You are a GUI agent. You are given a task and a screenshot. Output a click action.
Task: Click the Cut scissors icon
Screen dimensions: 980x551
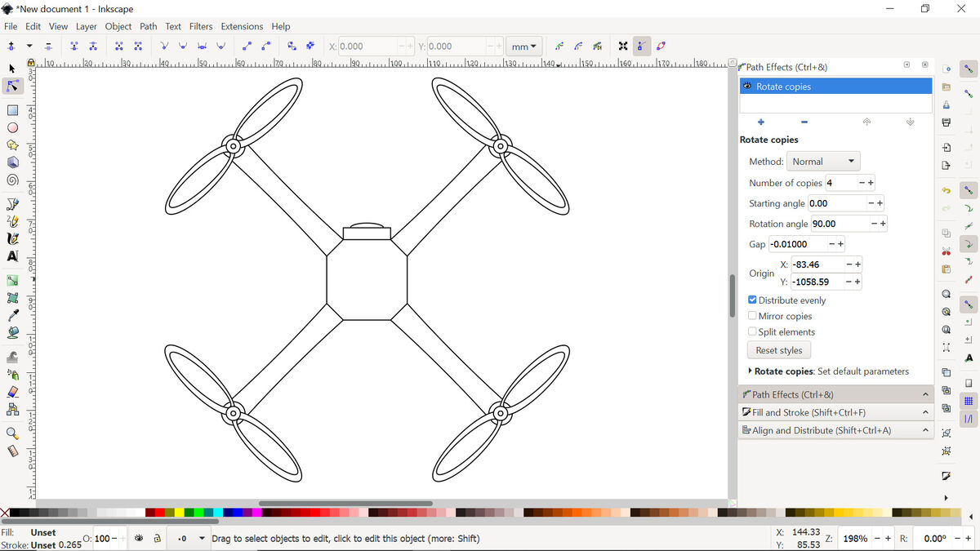pyautogui.click(x=946, y=251)
